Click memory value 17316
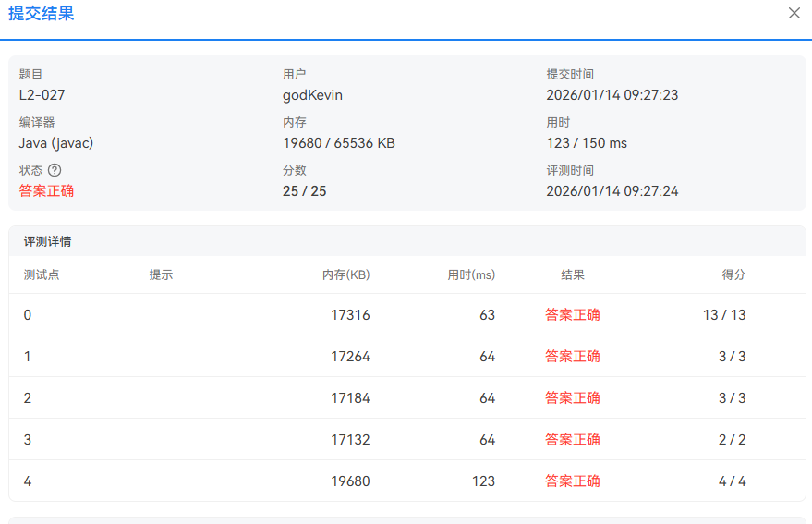 [x=351, y=315]
